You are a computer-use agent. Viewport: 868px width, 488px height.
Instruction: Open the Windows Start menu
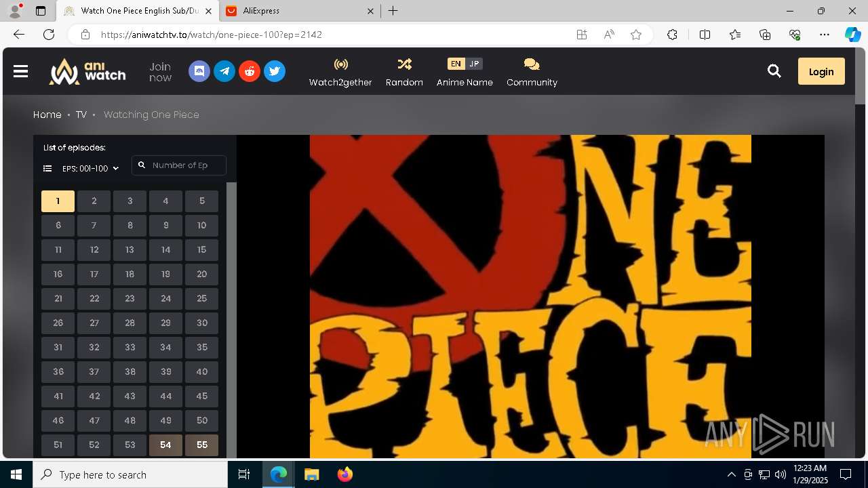point(16,474)
